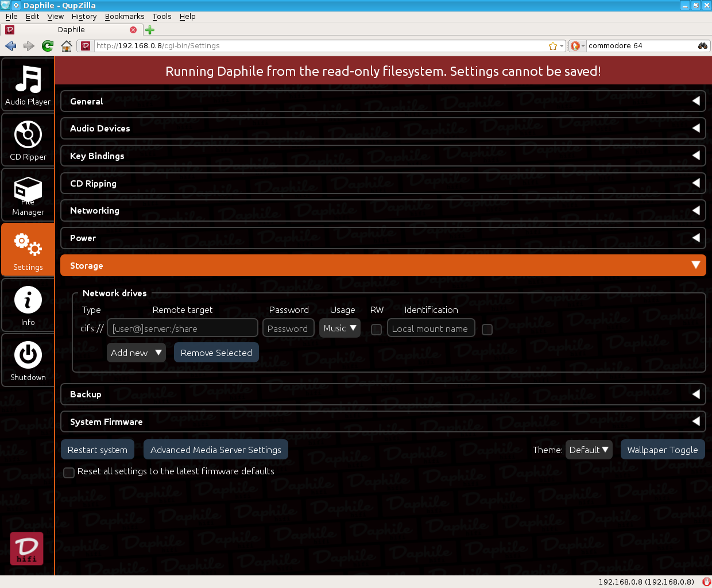Image resolution: width=712 pixels, height=588 pixels.
Task: Open the Info sidebar icon
Action: (x=28, y=305)
